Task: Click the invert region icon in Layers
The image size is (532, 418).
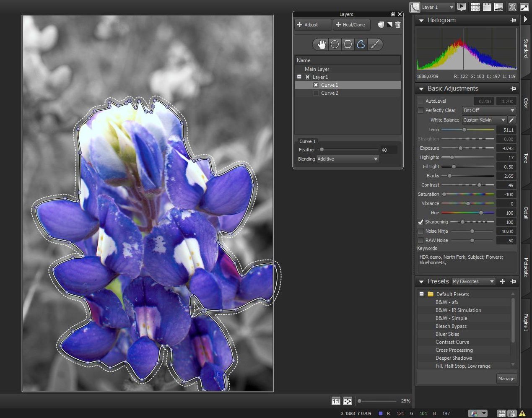Action: click(389, 25)
